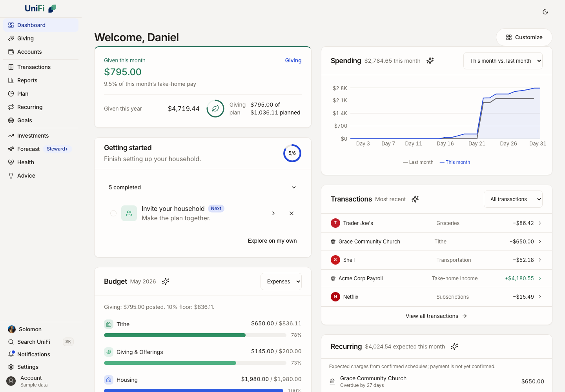Click the Giving & Offerings icon
Viewport: 565px width, 392px height.
tap(109, 352)
